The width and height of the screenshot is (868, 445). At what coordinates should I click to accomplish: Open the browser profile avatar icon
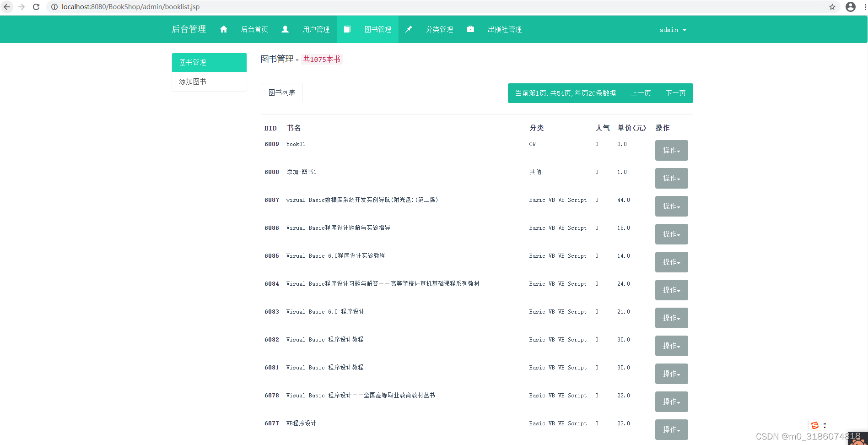pos(851,7)
